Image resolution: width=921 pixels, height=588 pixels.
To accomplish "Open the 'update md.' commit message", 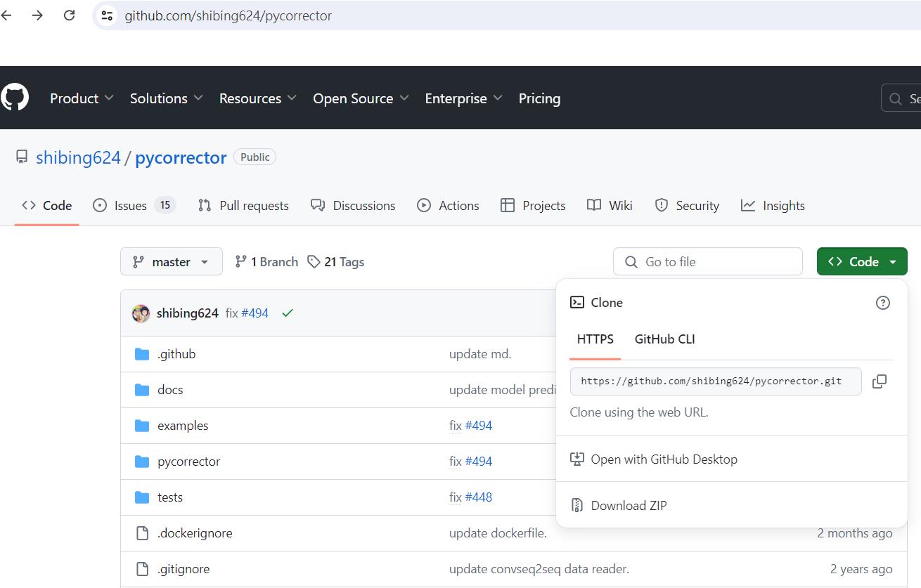I will (x=480, y=354).
